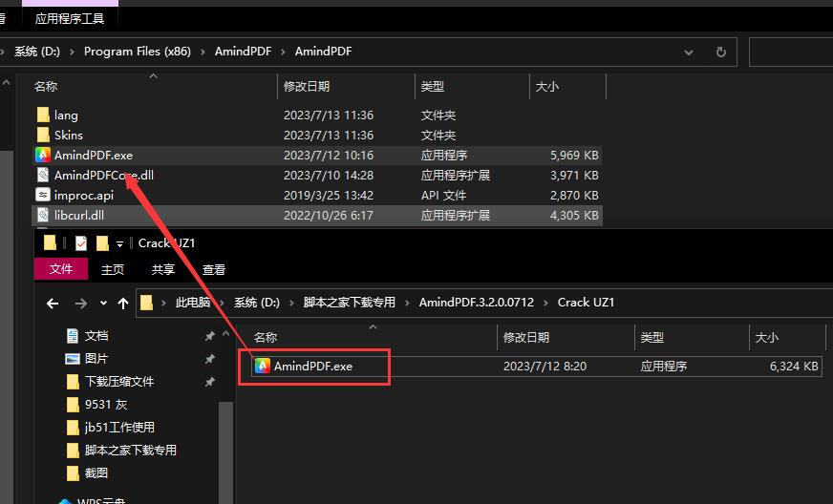
Task: Click 此电脑 breadcrumb
Action: pos(193,303)
